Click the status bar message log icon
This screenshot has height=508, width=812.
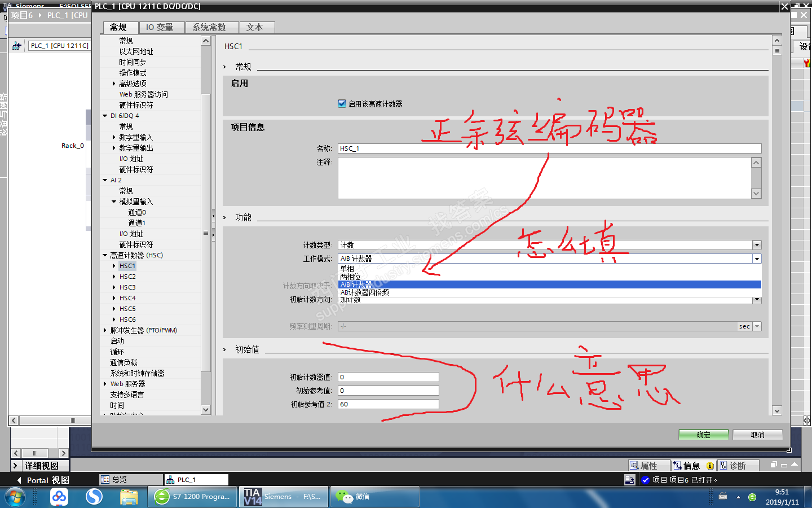pos(630,480)
